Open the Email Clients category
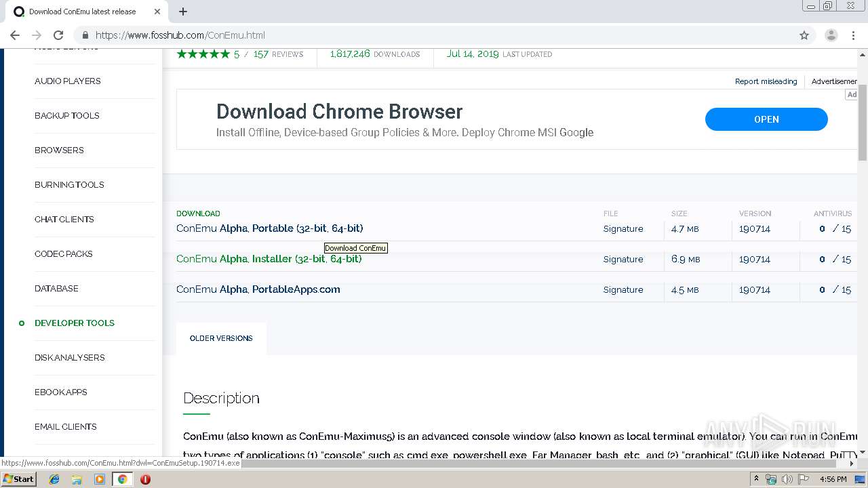 65,427
